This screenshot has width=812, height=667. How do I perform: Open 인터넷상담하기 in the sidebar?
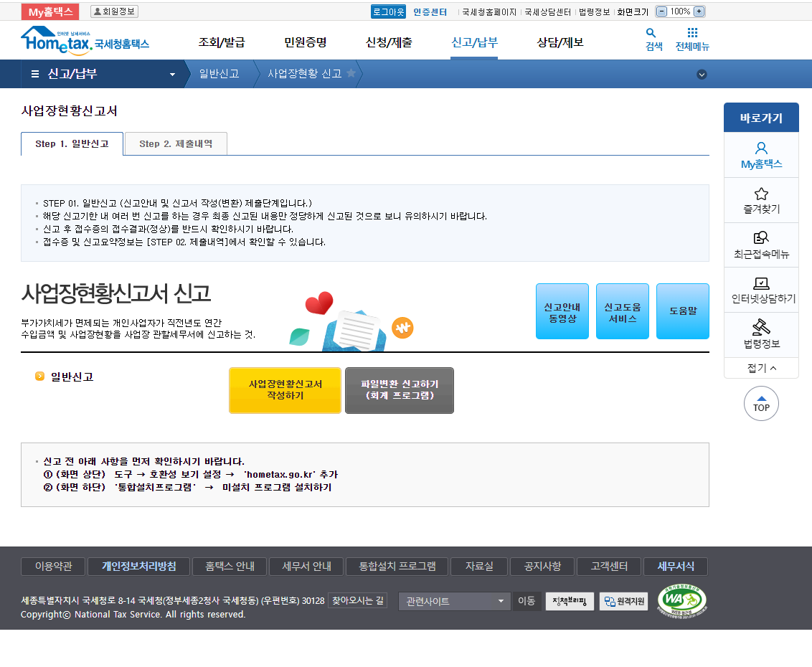coord(761,290)
